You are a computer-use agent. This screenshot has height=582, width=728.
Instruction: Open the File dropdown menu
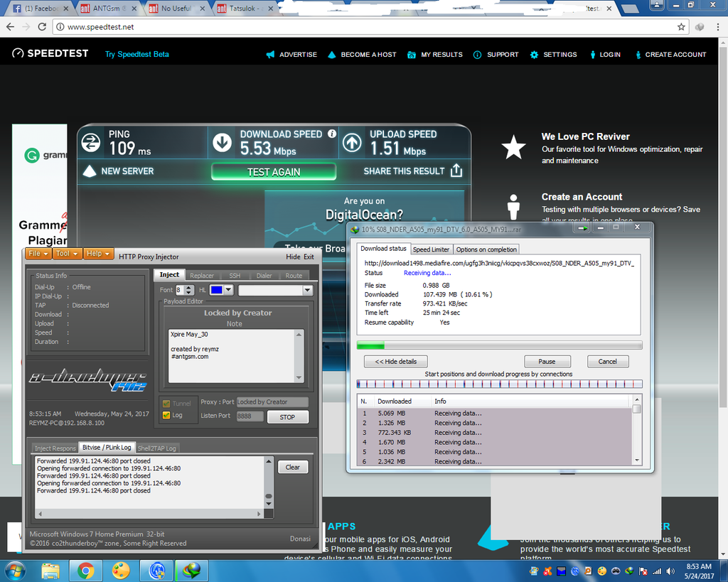pyautogui.click(x=38, y=254)
